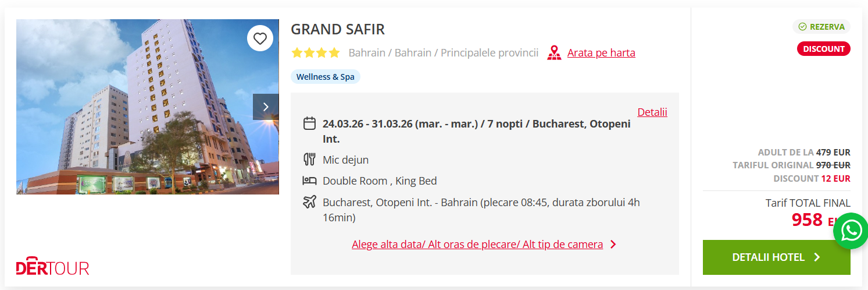Screen dimensions: 868x290
Task: Open the WhatsApp chat bubble
Action: (851, 231)
